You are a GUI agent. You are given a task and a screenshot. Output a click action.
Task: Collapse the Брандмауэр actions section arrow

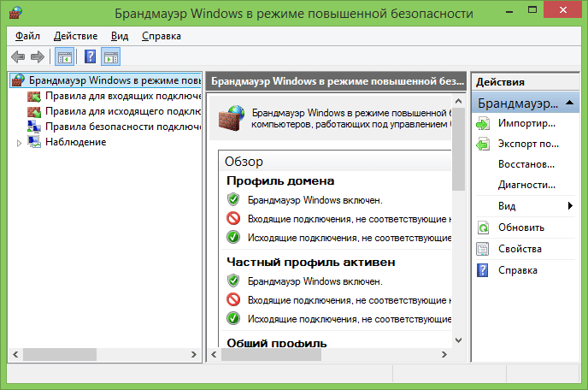(569, 103)
